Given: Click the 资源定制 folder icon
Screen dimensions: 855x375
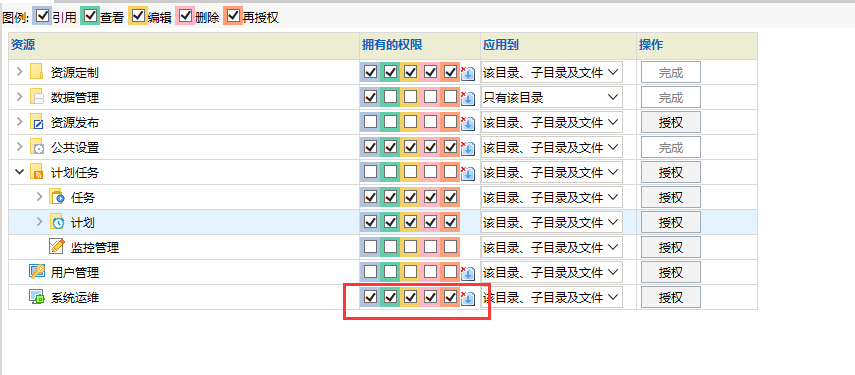Looking at the screenshot, I should pos(37,72).
